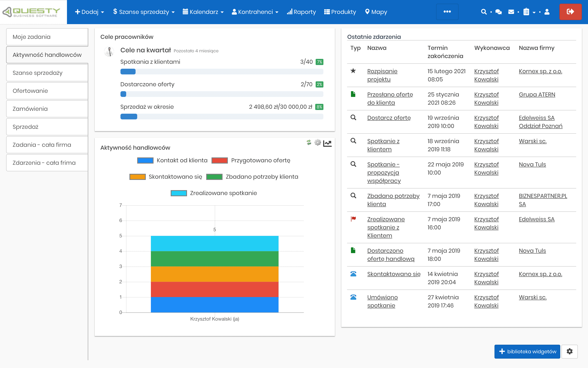Image resolution: width=588 pixels, height=368 pixels.
Task: Open the Dodaj dropdown menu
Action: [x=89, y=12]
